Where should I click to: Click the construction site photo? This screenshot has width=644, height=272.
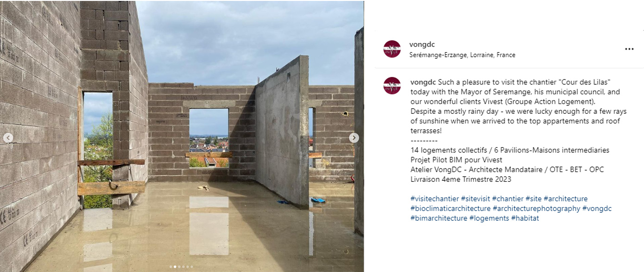(x=182, y=136)
